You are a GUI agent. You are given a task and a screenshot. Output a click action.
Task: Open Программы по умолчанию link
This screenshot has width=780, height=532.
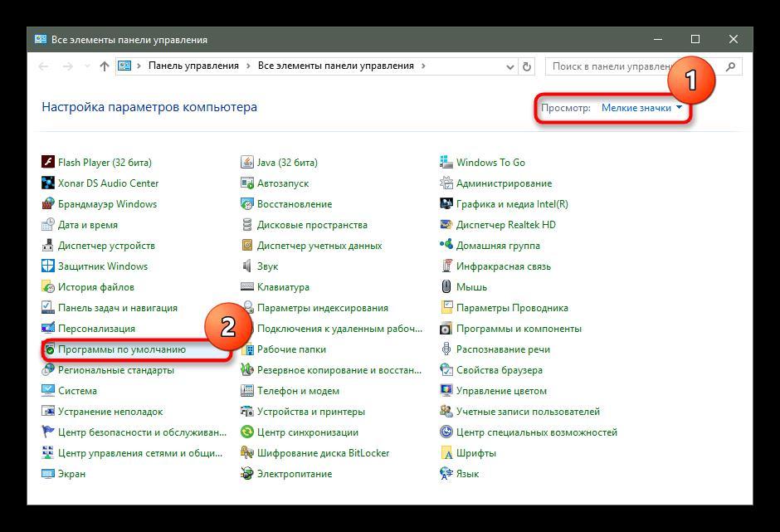pos(121,349)
